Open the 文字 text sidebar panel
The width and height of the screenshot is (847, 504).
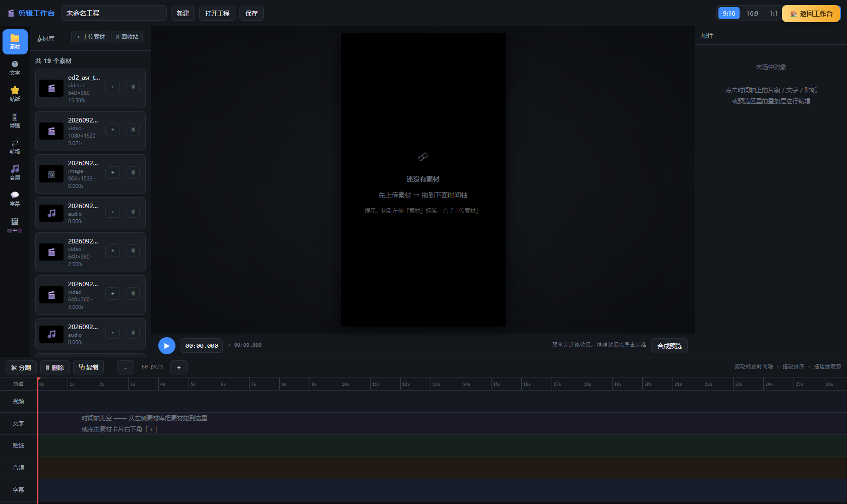click(15, 68)
